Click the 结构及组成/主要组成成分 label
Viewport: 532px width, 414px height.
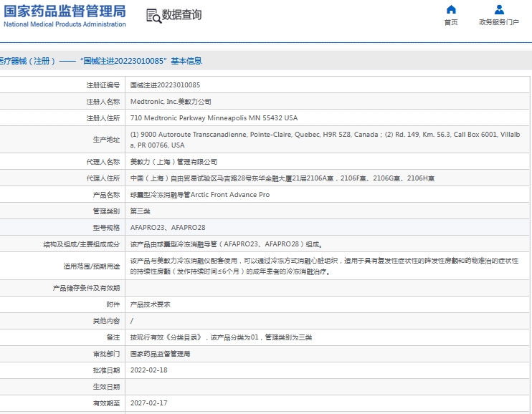point(82,244)
